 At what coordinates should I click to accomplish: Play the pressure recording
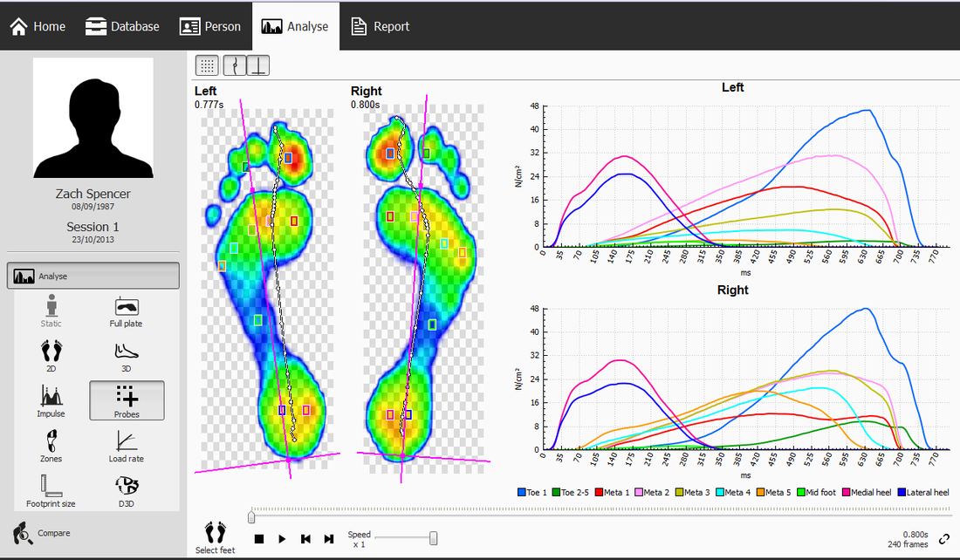pyautogui.click(x=281, y=539)
